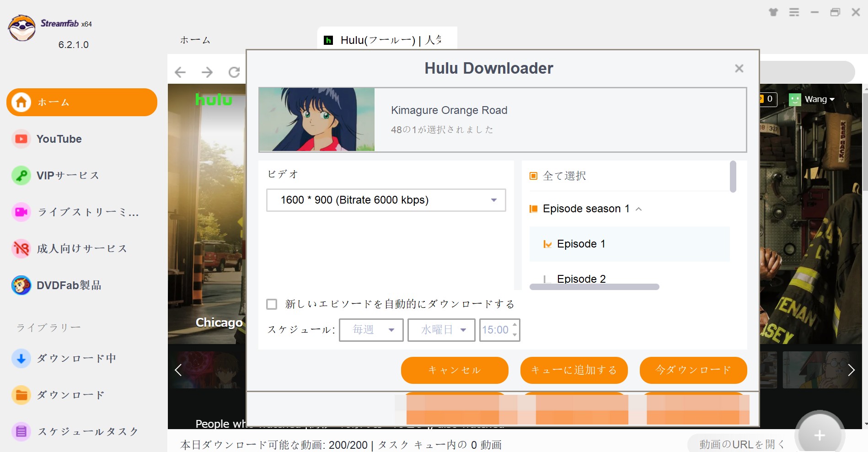Click episode list horizontal scrollbar
The height and width of the screenshot is (452, 868).
pyautogui.click(x=594, y=287)
